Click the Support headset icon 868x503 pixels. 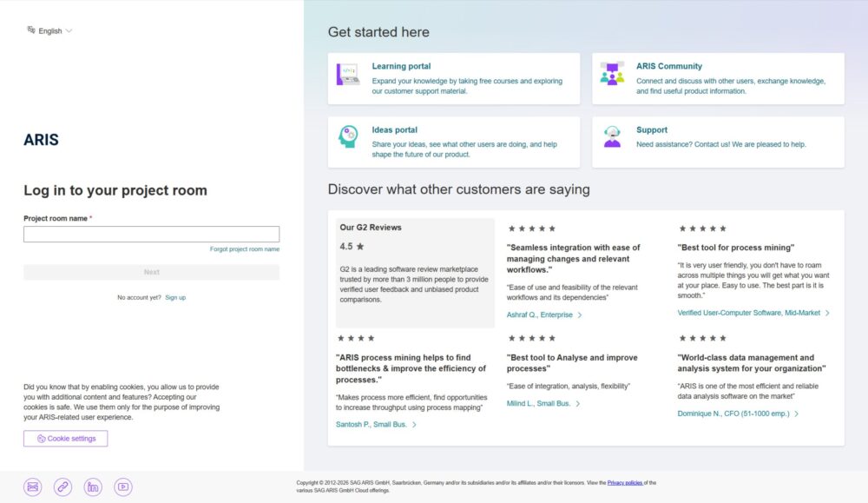612,137
